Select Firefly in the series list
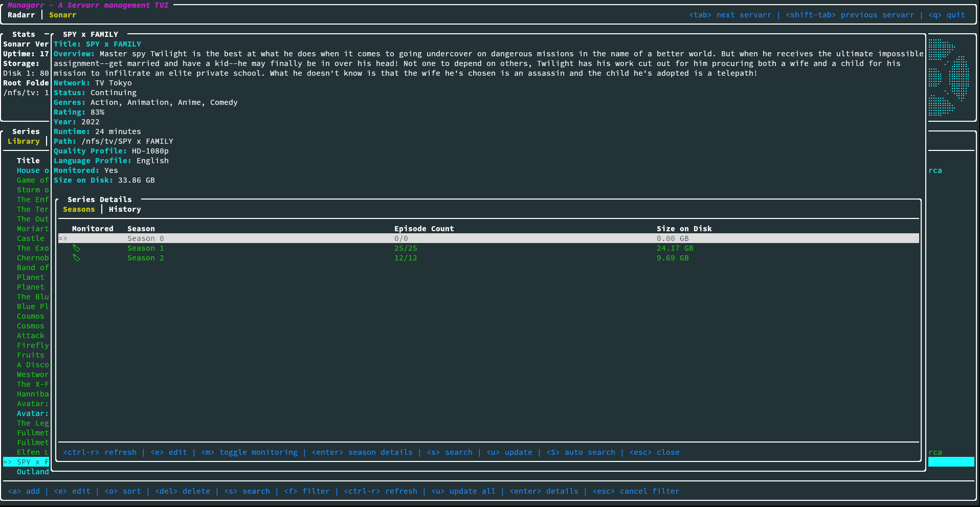 33,345
